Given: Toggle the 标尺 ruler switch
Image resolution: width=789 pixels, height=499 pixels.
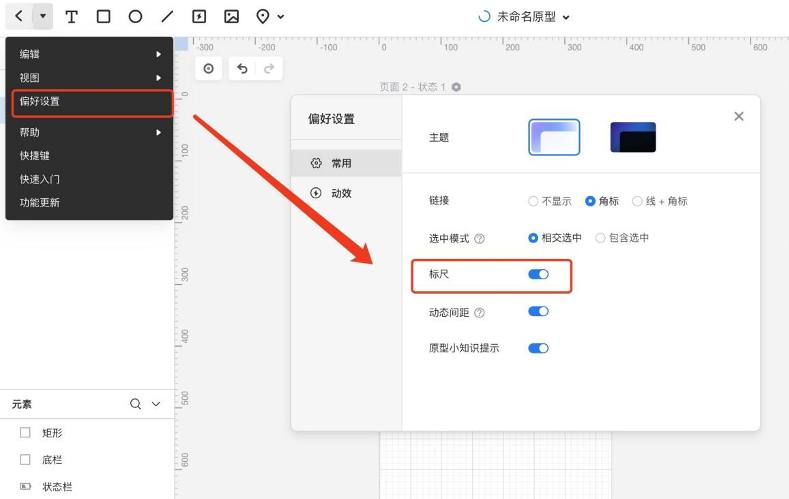Looking at the screenshot, I should (x=538, y=274).
